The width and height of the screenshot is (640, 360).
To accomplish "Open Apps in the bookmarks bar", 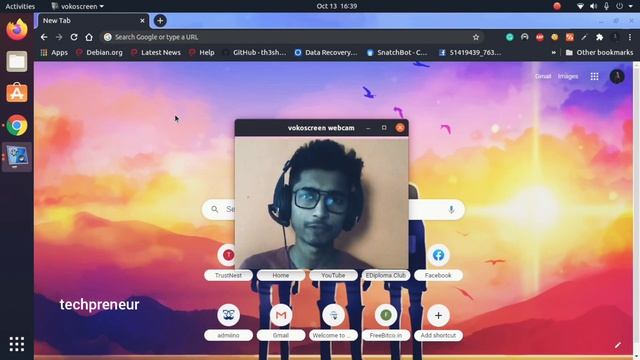I will [x=54, y=52].
